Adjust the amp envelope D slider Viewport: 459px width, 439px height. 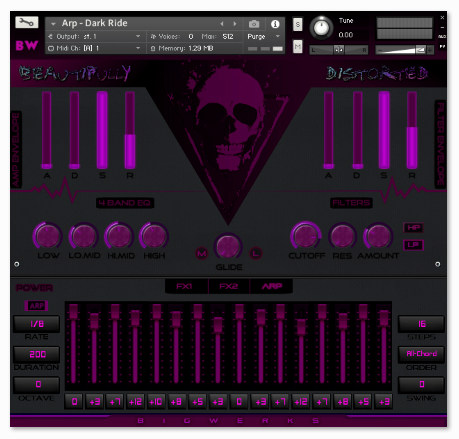(74, 130)
